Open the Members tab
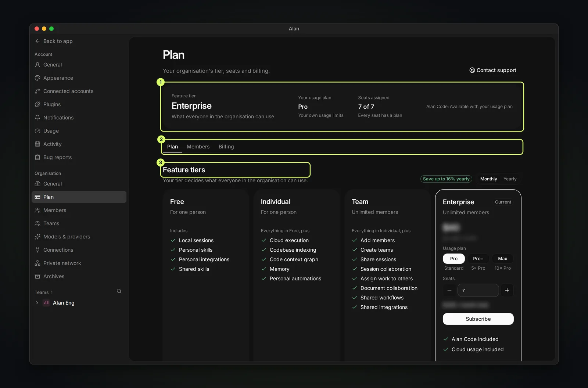588x388 pixels. point(198,147)
